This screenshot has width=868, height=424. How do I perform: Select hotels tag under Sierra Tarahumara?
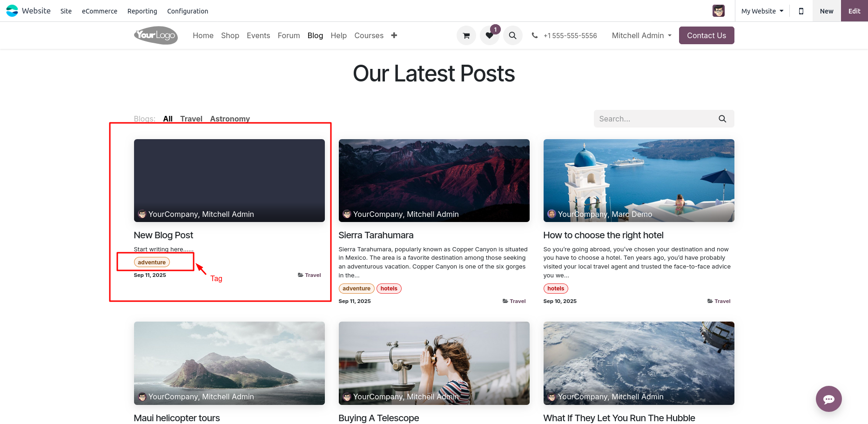(389, 289)
